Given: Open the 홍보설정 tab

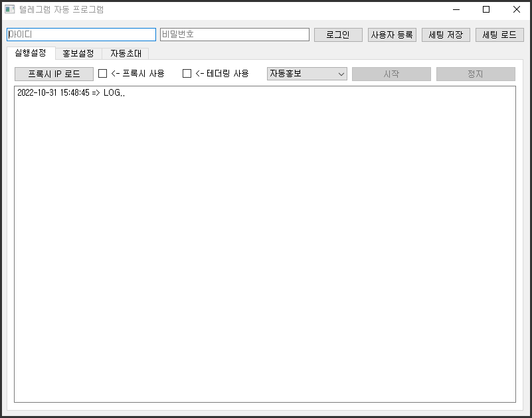Looking at the screenshot, I should pos(78,54).
